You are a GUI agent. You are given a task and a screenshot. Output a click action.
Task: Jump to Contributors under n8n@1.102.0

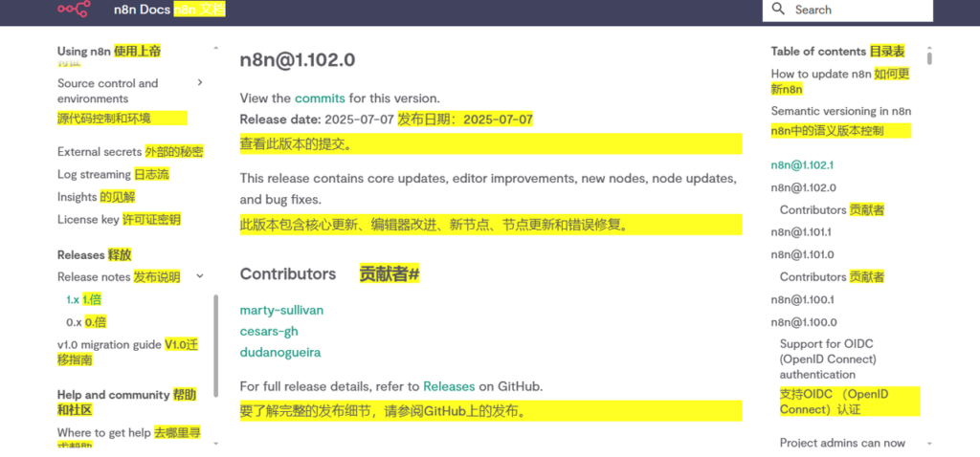(813, 209)
